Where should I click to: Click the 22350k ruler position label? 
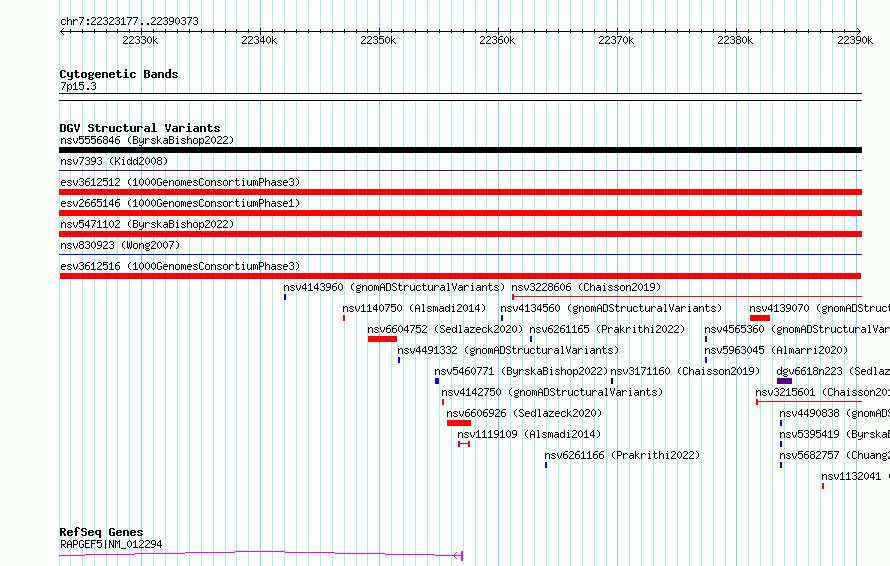(x=378, y=40)
